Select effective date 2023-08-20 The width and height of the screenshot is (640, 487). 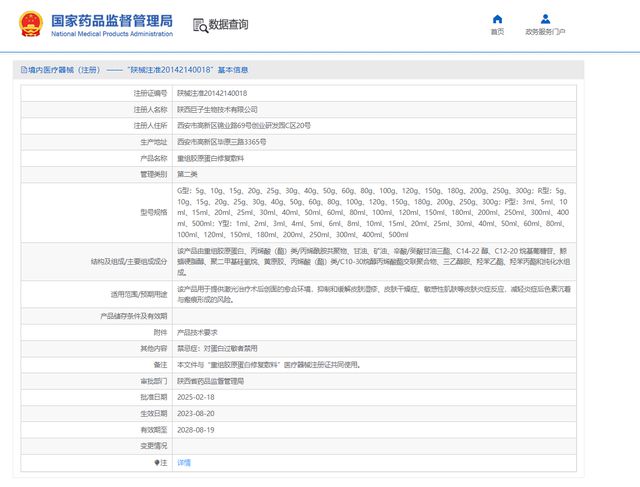[x=196, y=414]
